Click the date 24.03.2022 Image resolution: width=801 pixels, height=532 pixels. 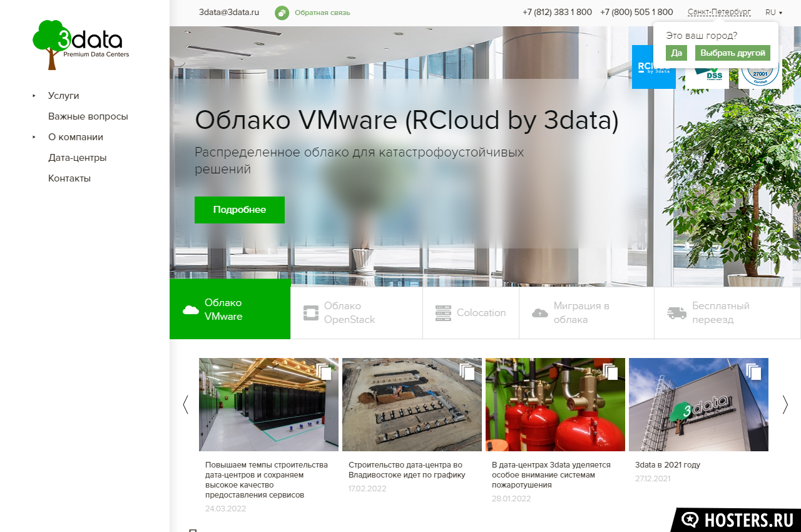[x=225, y=509]
